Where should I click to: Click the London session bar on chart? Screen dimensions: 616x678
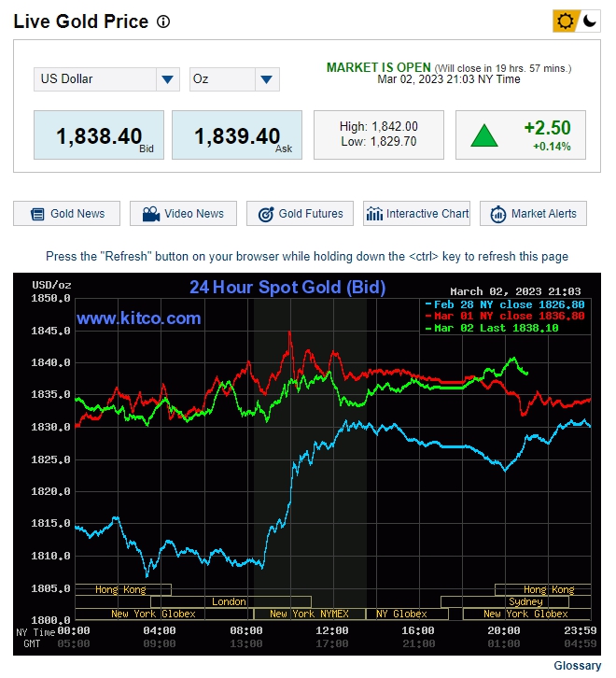click(x=231, y=601)
